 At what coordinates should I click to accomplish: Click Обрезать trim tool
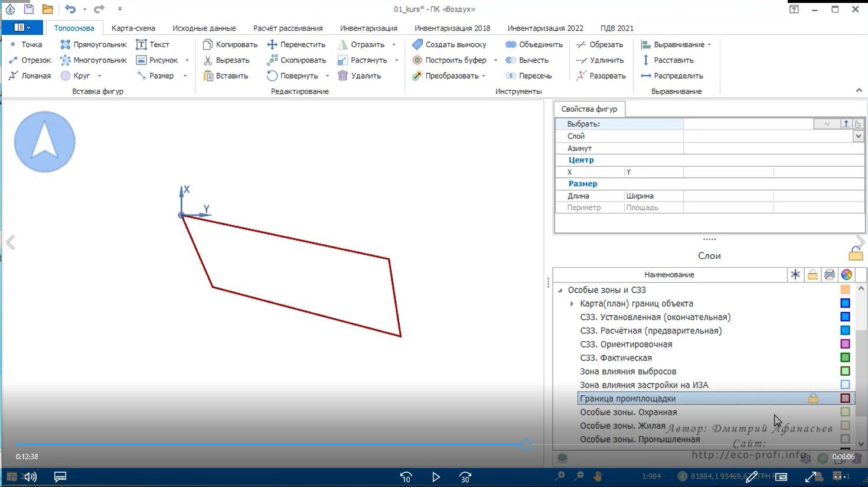click(x=599, y=44)
